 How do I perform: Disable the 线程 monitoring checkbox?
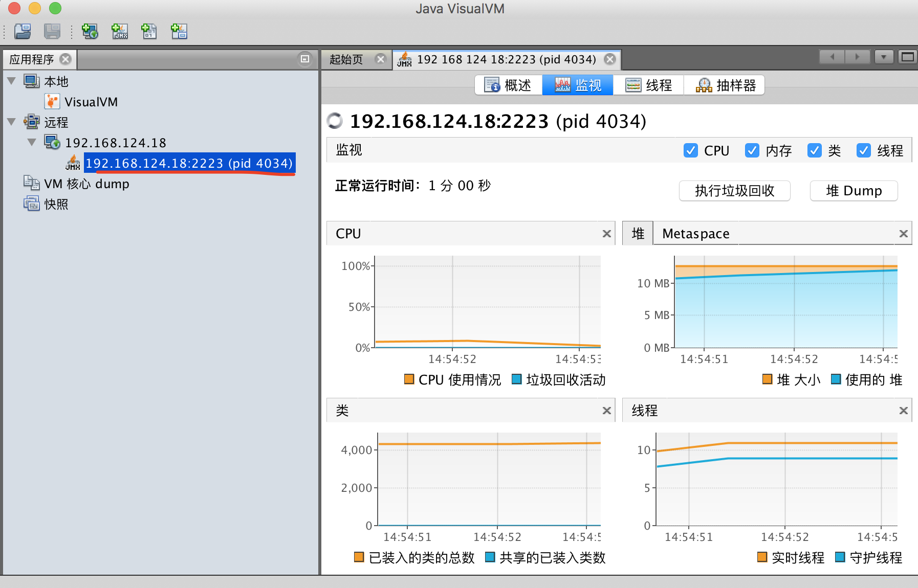(864, 150)
